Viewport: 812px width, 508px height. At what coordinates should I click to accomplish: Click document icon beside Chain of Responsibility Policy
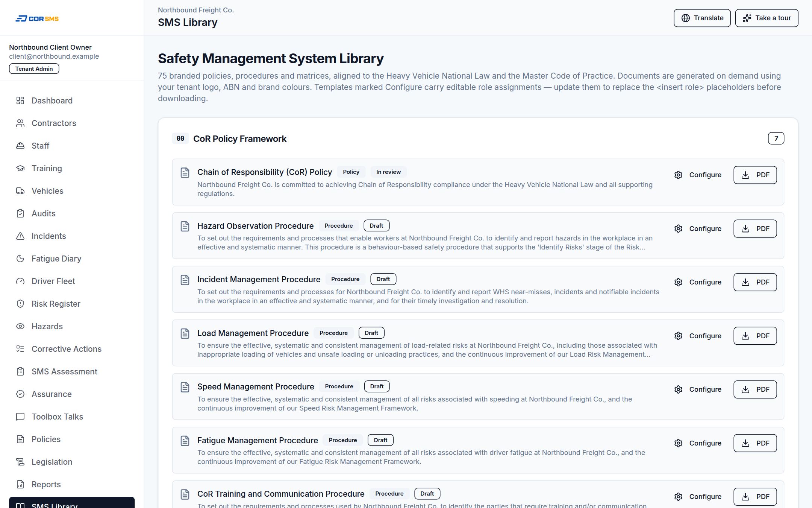click(x=185, y=173)
